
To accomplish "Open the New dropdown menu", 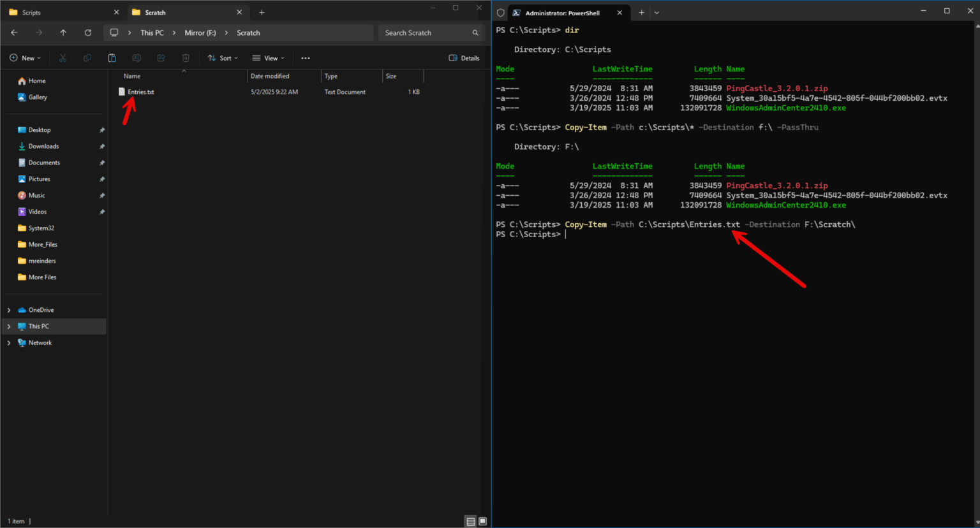I will [x=25, y=57].
